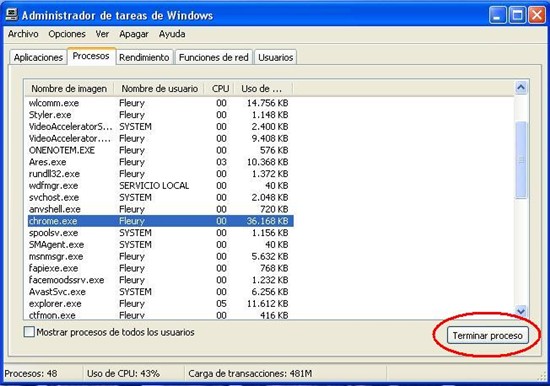Sort by CPU column header
Viewport: 550px width, 386px height.
[220, 89]
